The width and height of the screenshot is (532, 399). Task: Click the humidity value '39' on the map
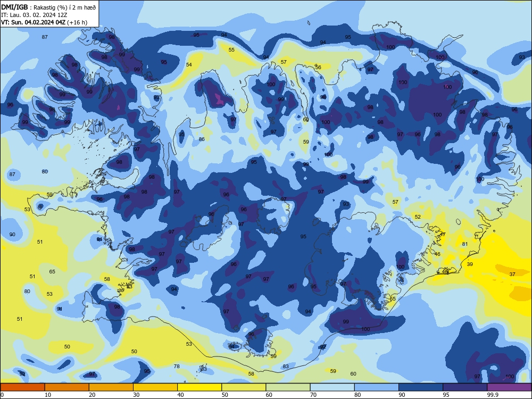470,264
